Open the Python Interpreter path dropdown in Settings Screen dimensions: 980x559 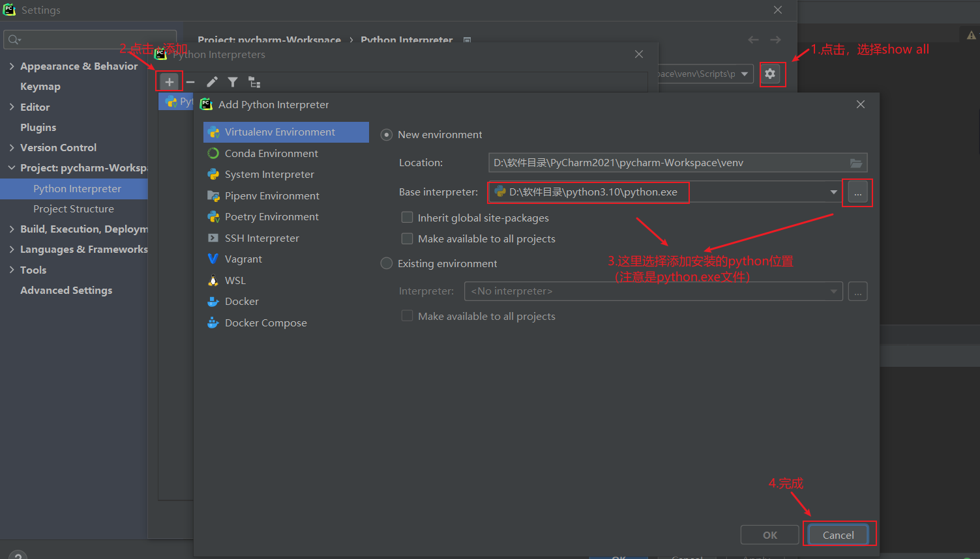pos(745,74)
